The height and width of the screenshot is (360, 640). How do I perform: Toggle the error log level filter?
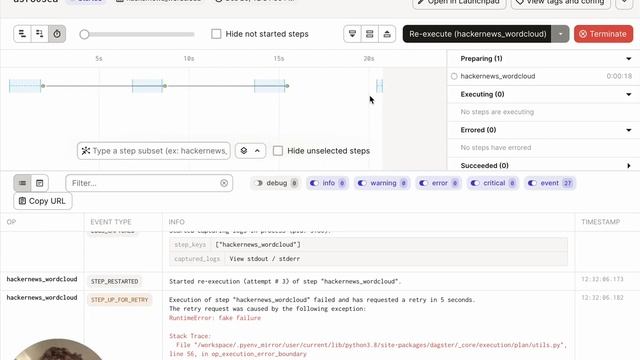(x=438, y=183)
